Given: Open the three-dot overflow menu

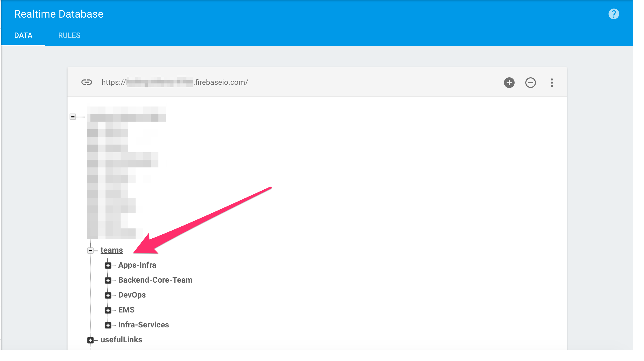Looking at the screenshot, I should [x=552, y=83].
